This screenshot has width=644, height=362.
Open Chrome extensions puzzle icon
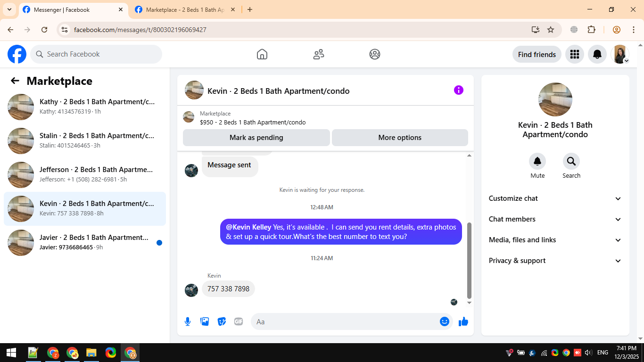pos(591,30)
